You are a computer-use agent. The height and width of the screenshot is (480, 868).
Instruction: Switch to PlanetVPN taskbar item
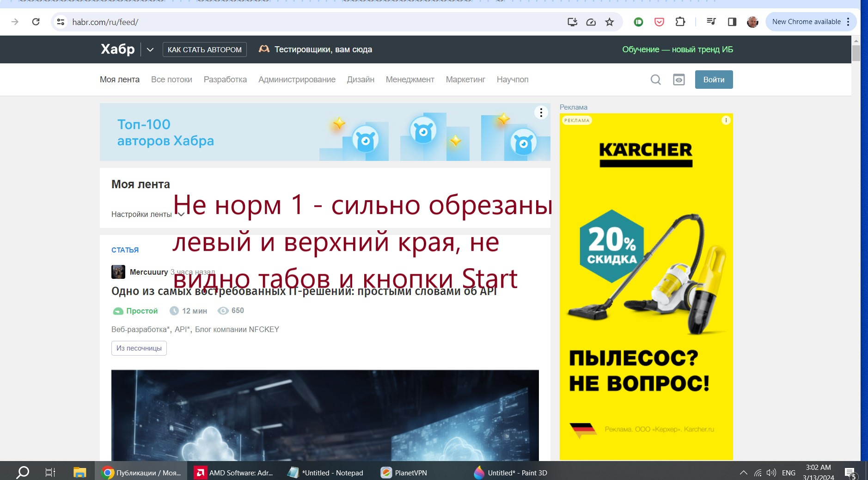(404, 472)
